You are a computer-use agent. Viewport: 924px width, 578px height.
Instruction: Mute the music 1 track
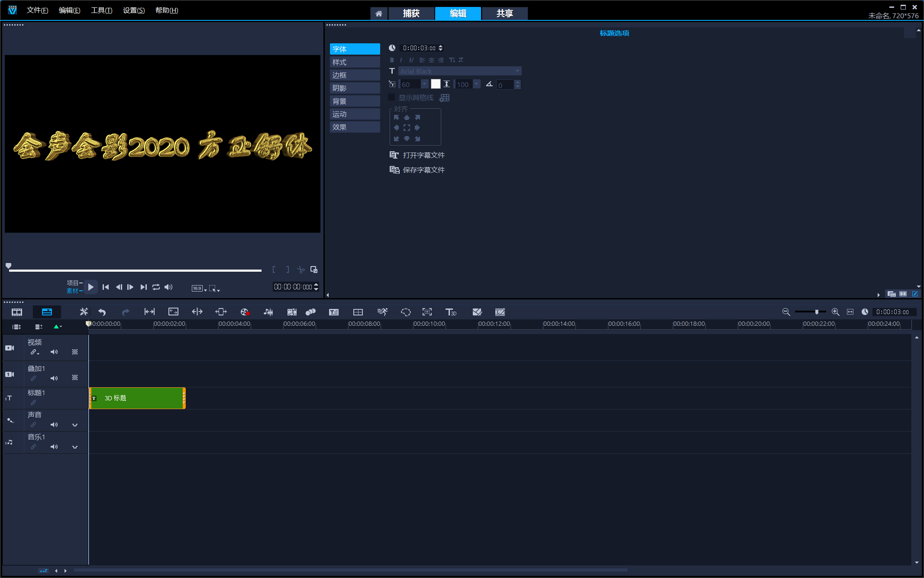(54, 447)
